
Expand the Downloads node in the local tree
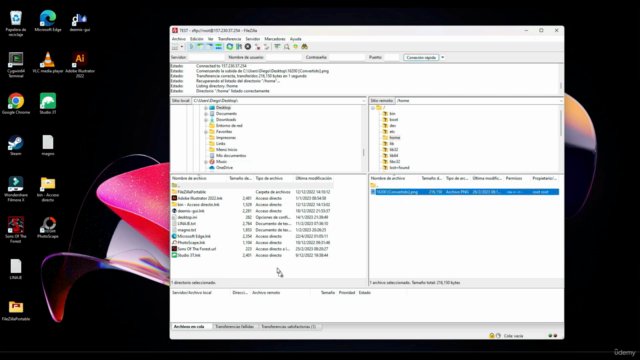[x=206, y=120]
